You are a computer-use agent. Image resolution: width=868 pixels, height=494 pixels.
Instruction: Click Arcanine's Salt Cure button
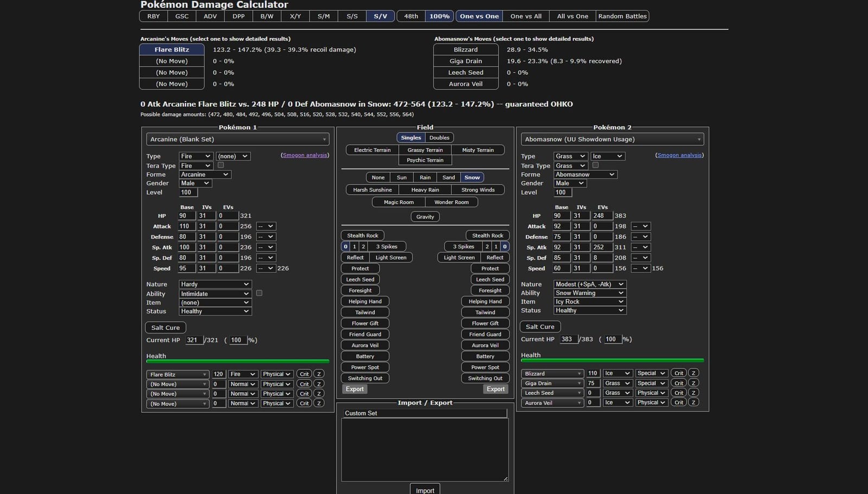165,328
